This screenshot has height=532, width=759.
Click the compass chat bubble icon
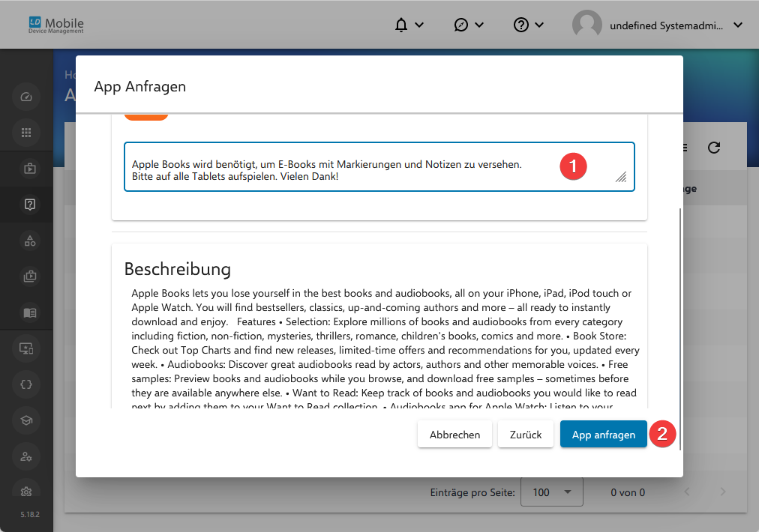(460, 25)
